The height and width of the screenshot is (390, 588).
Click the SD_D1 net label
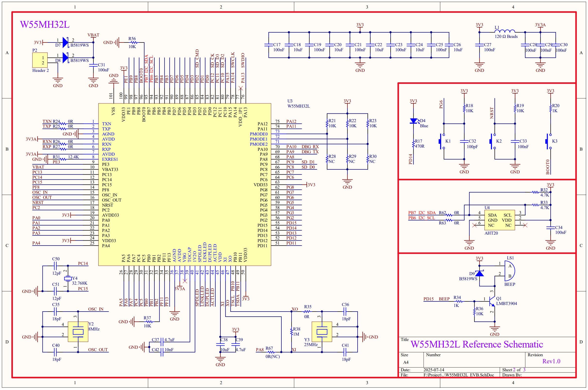point(308,162)
